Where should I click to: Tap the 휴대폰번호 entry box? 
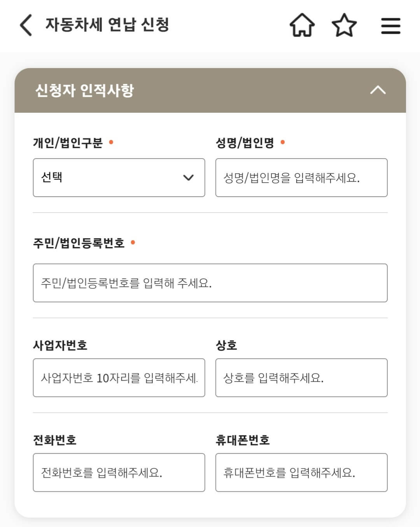(301, 473)
